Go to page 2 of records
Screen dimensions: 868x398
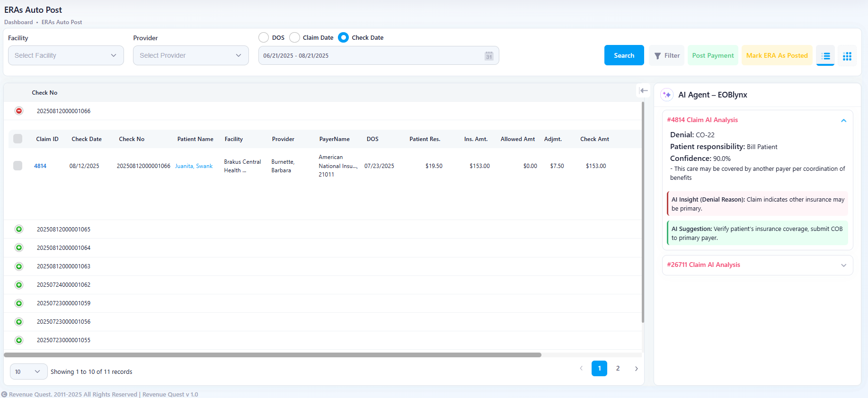point(618,368)
